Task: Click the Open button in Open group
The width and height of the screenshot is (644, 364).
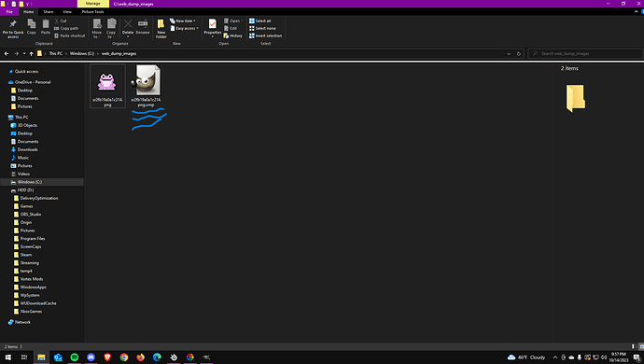Action: pyautogui.click(x=233, y=21)
